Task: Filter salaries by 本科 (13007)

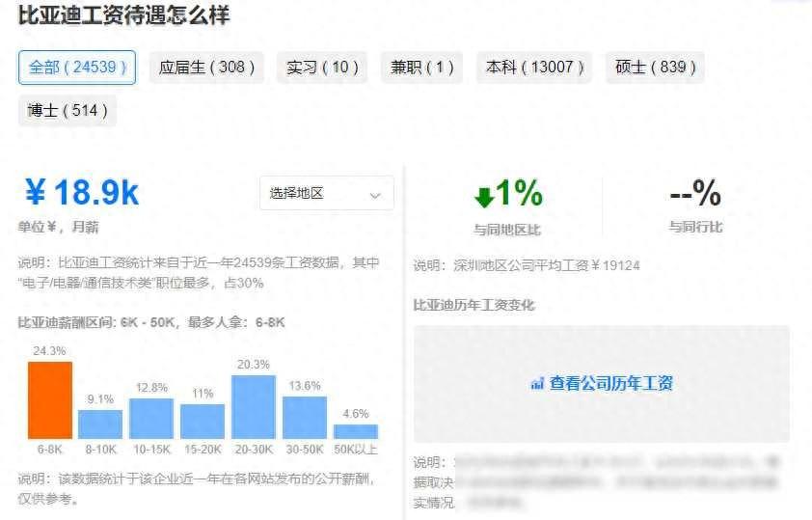Action: pos(534,68)
